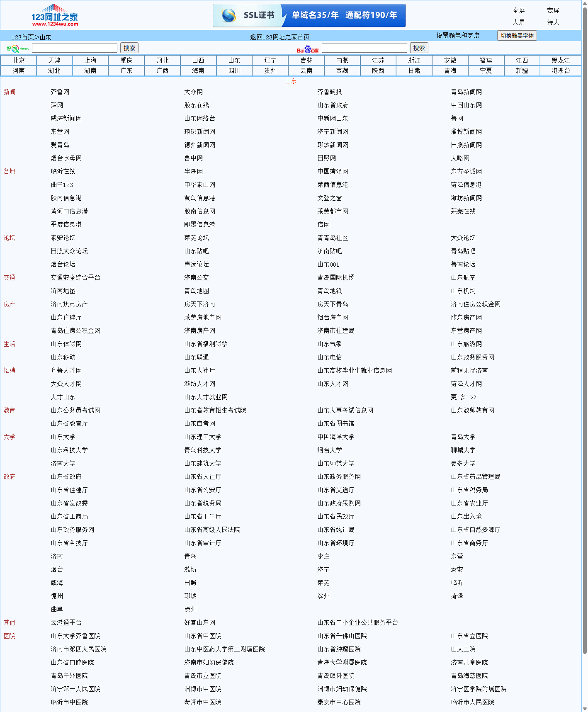Open the 设置颜色和宽度 settings

point(458,36)
